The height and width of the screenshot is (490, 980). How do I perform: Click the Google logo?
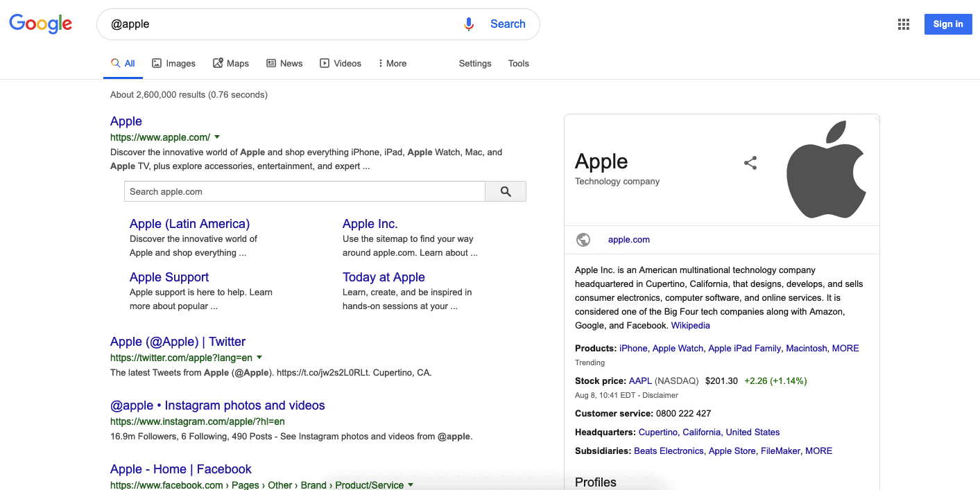pyautogui.click(x=40, y=24)
